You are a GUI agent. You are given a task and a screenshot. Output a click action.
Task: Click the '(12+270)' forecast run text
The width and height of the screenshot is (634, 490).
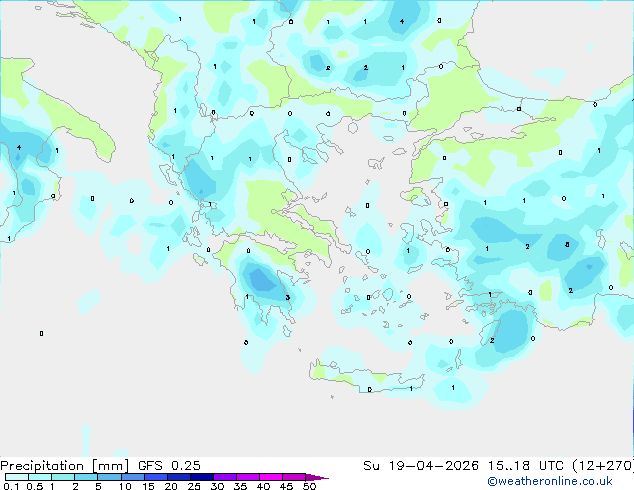603,466
